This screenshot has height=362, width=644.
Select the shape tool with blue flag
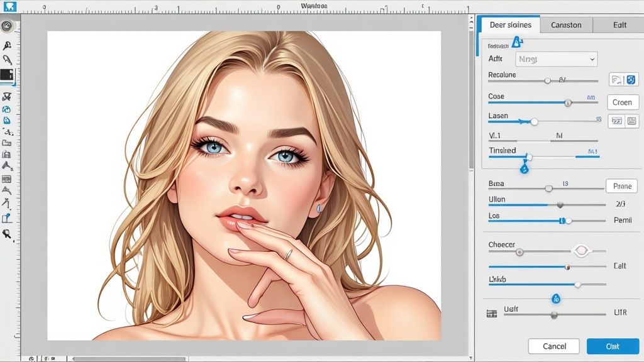click(6, 218)
